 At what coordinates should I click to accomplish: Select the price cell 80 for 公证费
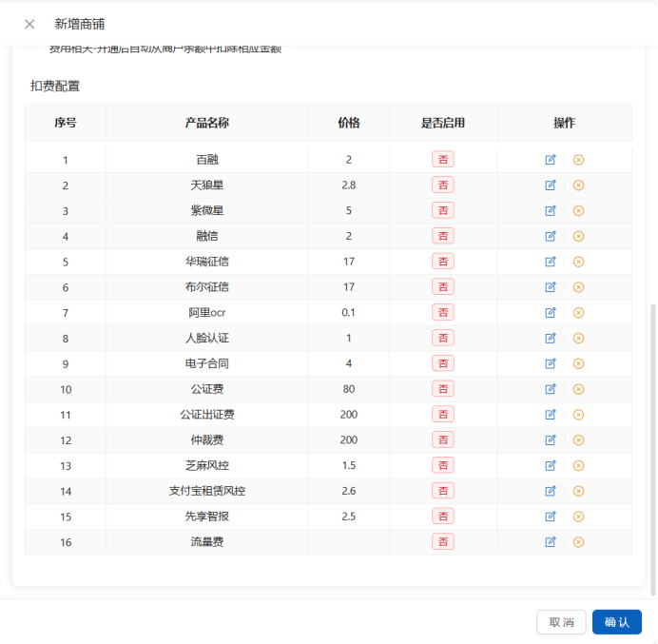coord(349,389)
